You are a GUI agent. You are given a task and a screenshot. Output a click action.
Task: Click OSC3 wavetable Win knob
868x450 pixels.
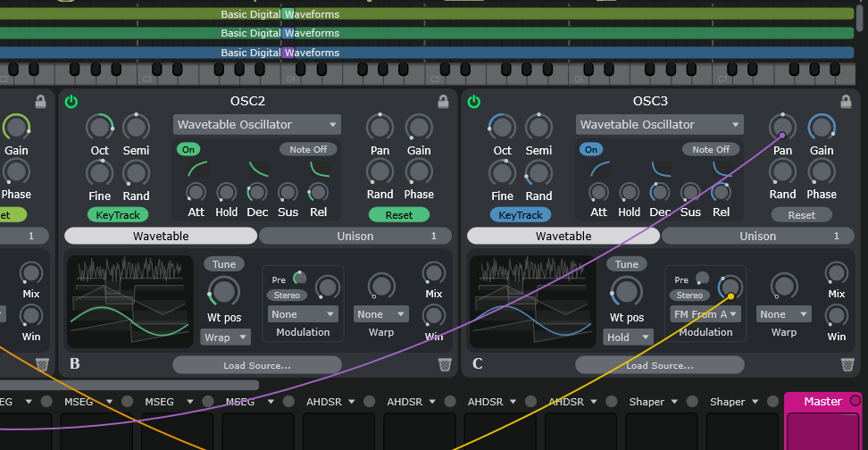click(x=837, y=315)
